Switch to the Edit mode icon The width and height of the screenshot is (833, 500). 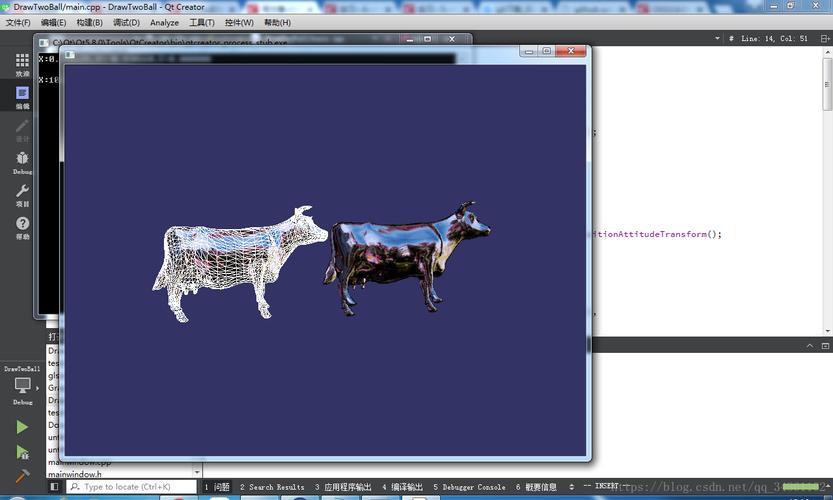click(22, 97)
